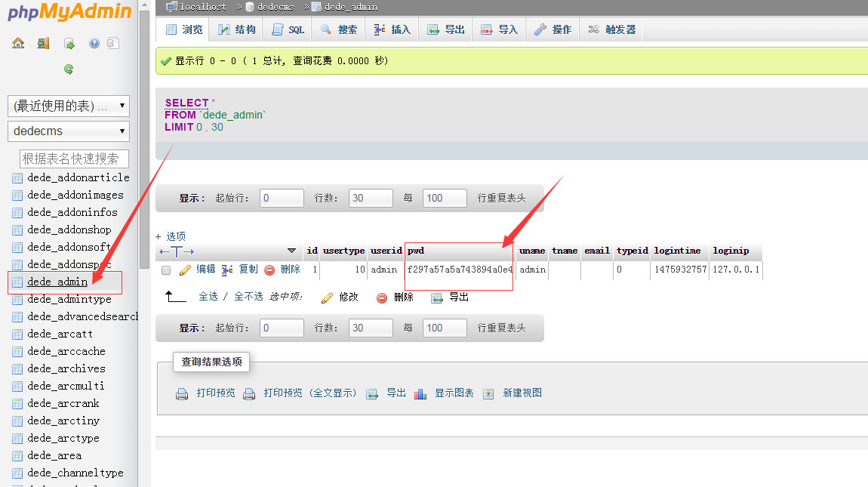Open the 结构 structure tab
This screenshot has height=487, width=868.
(237, 29)
